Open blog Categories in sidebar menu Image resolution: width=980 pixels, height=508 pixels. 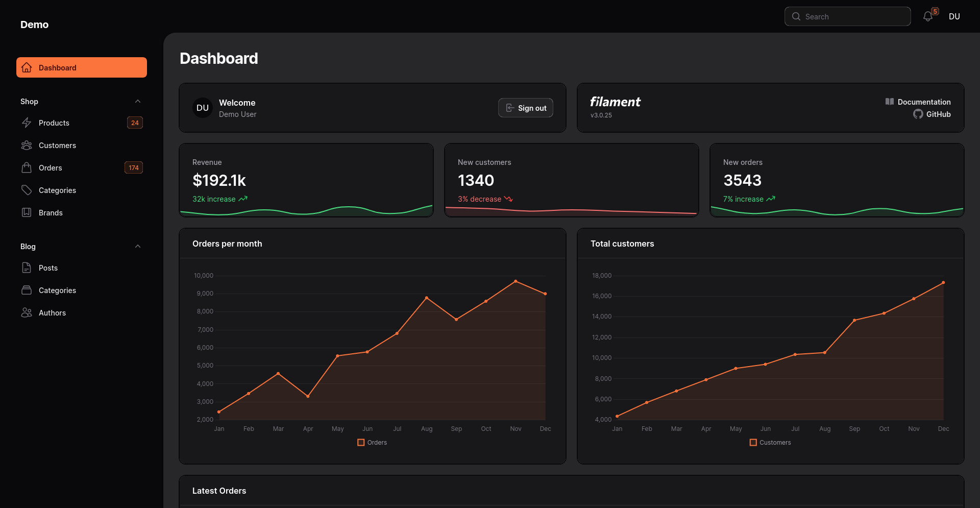tap(57, 291)
